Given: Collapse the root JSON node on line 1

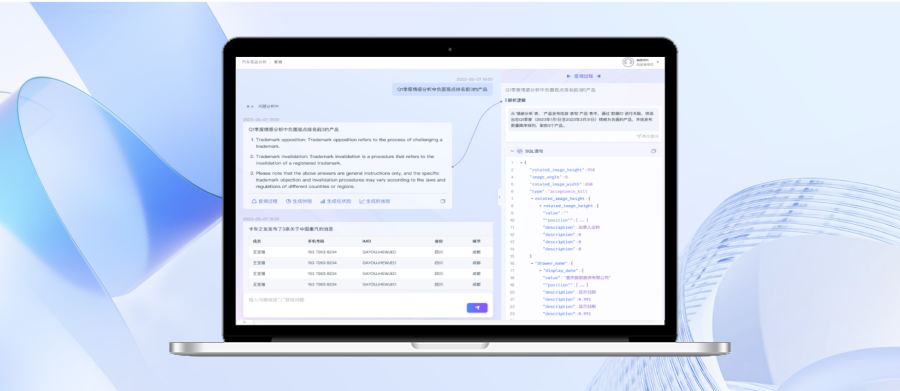Looking at the screenshot, I should [x=521, y=162].
